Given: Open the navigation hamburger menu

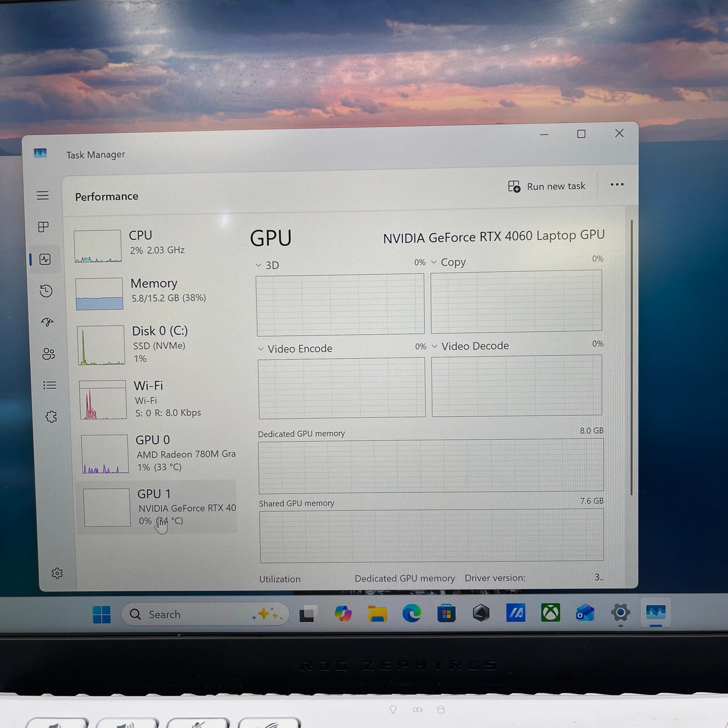Looking at the screenshot, I should [42, 195].
